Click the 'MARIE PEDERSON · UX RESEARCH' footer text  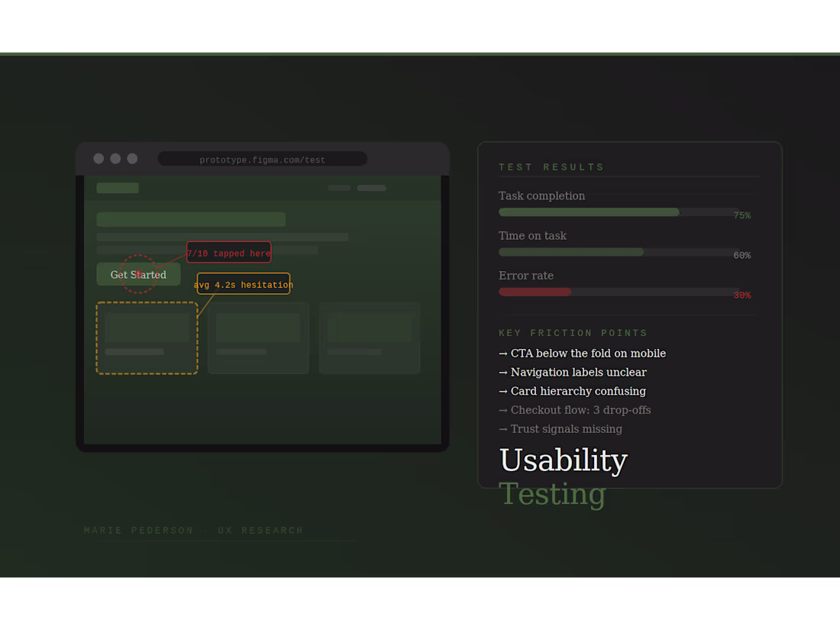[193, 531]
